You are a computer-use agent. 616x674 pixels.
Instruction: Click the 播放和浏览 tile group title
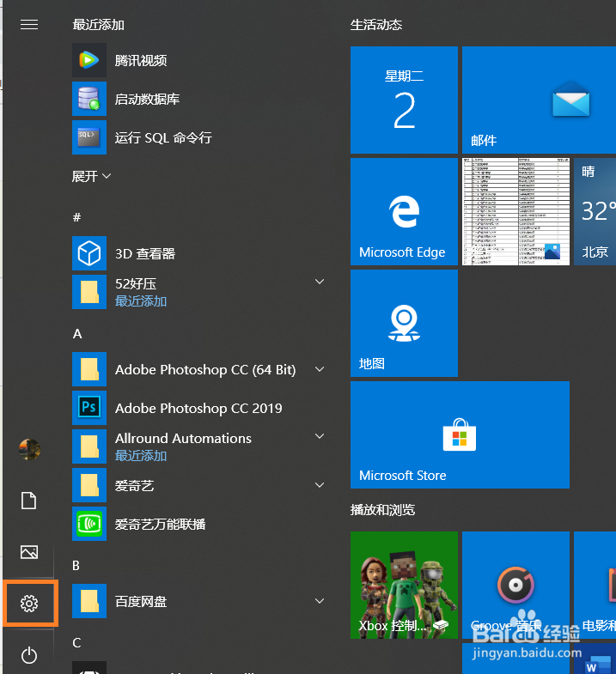tap(383, 510)
